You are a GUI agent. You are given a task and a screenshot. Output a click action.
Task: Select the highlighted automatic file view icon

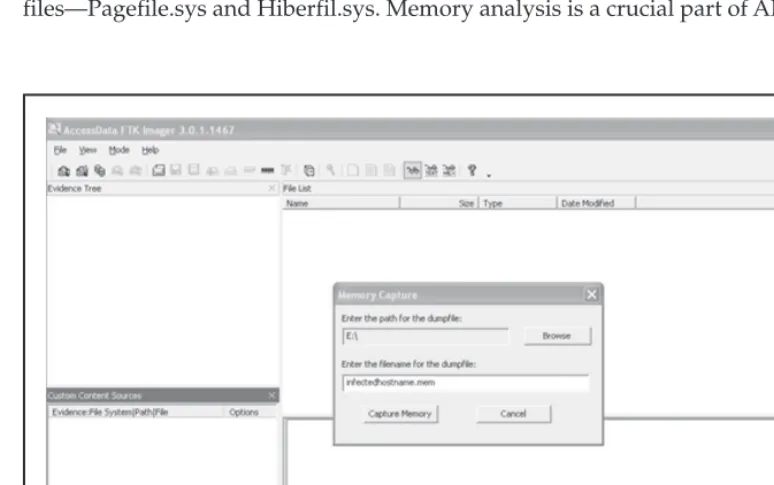pyautogui.click(x=413, y=171)
